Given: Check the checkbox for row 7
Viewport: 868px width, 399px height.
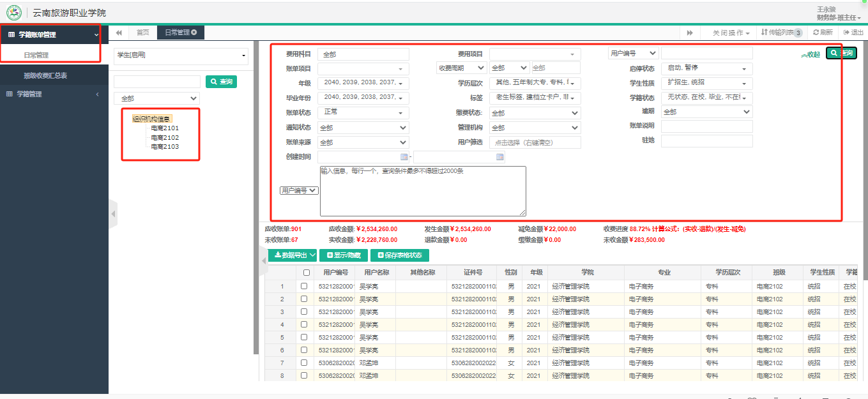Looking at the screenshot, I should pos(304,363).
